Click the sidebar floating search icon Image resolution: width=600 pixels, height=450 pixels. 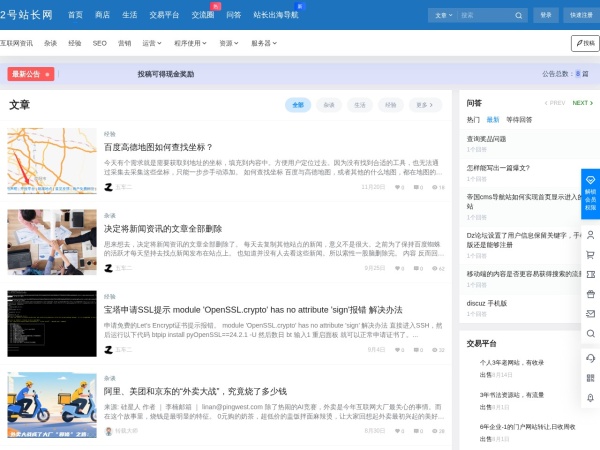pyautogui.click(x=590, y=333)
